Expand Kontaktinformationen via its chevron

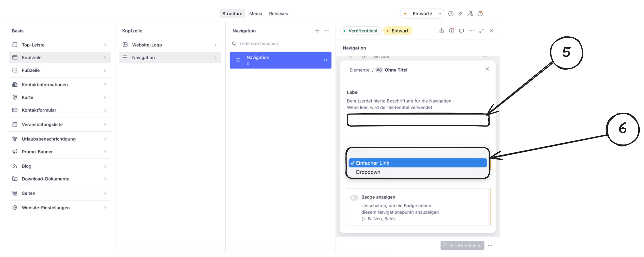click(105, 85)
